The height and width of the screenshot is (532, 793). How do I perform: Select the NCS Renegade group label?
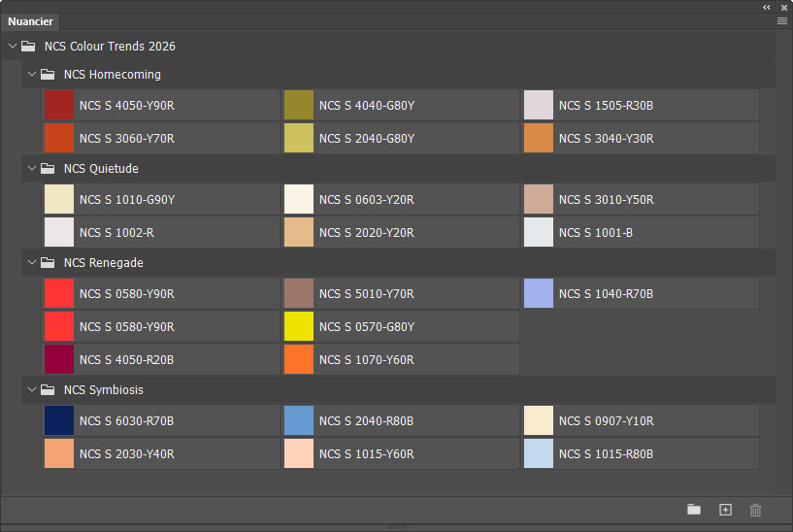[x=103, y=262]
